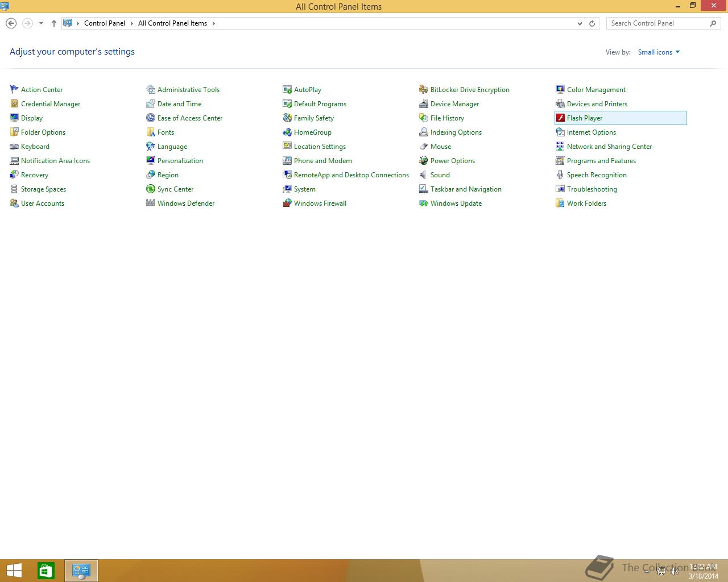Click the Search Control Panel field
The image size is (728, 582).
pyautogui.click(x=663, y=23)
